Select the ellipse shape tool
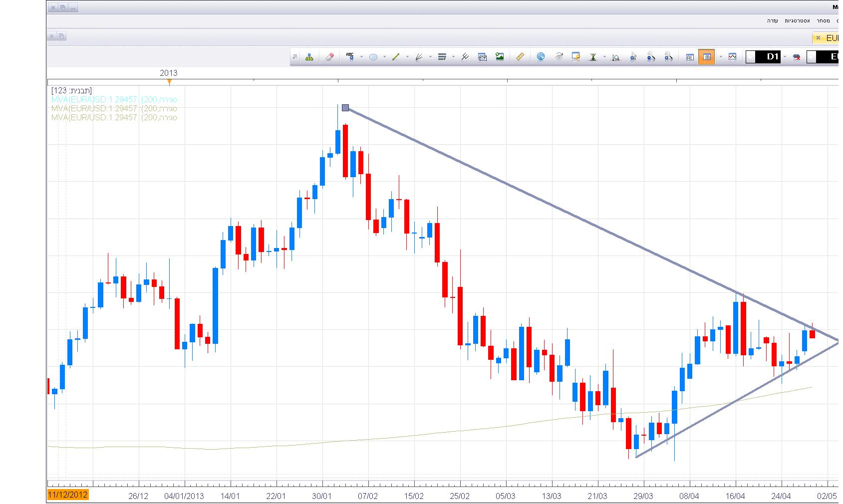Screen dimensions: 843x504 373,57
